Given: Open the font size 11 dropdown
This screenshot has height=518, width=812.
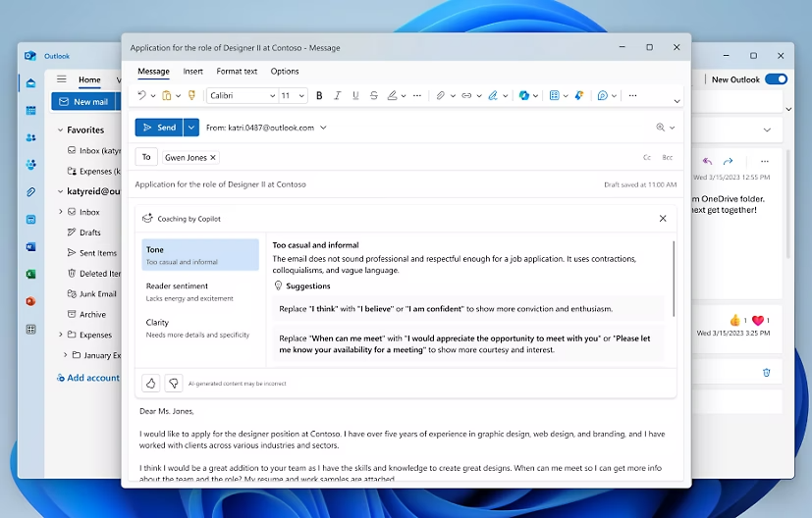Looking at the screenshot, I should pos(293,96).
